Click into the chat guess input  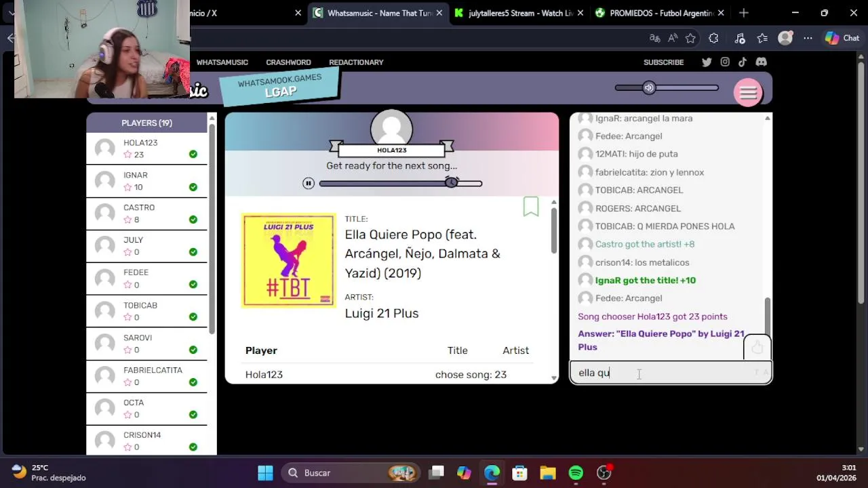coord(671,372)
